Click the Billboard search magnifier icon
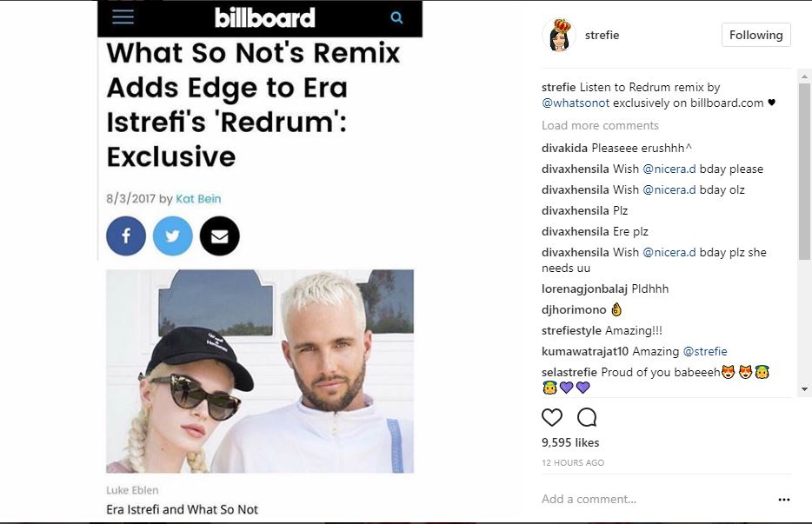The image size is (812, 524). (x=396, y=17)
